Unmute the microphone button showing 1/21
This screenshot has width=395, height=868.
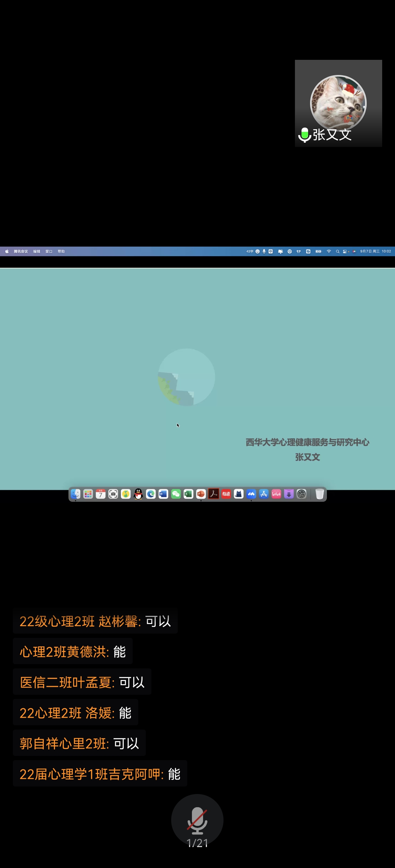[x=197, y=820]
